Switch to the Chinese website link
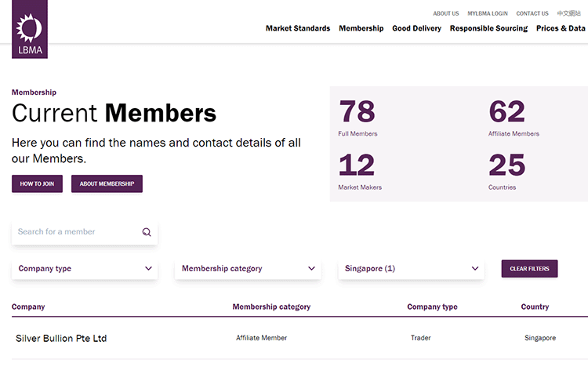Viewport: 588px width, 392px height. (569, 13)
